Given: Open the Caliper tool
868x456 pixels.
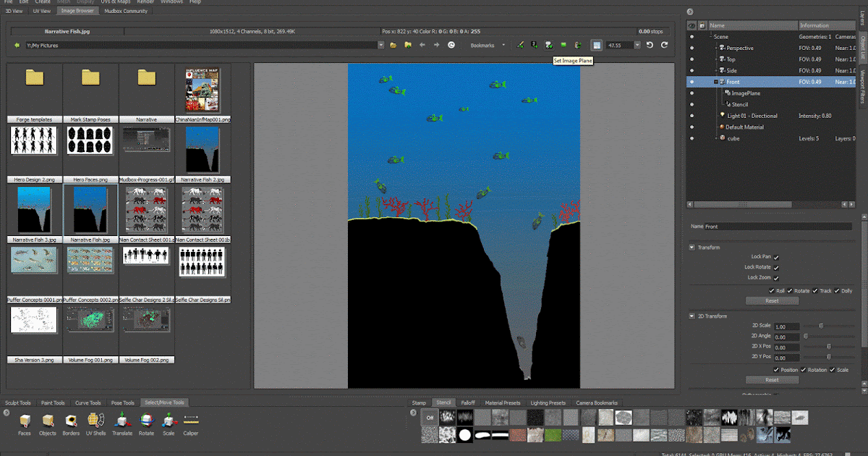Looking at the screenshot, I should click(x=190, y=421).
